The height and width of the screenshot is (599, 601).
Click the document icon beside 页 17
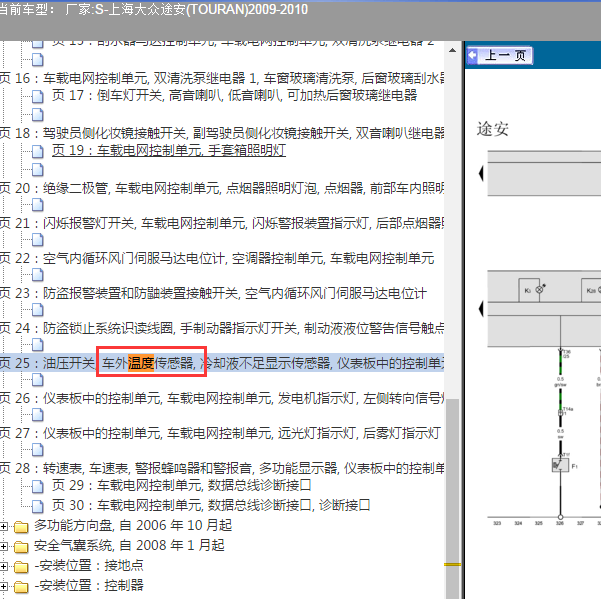(38, 96)
